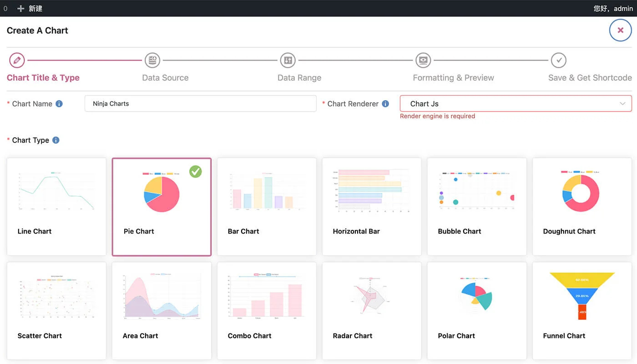Click the Data Source step database icon
The image size is (637, 364).
click(152, 60)
